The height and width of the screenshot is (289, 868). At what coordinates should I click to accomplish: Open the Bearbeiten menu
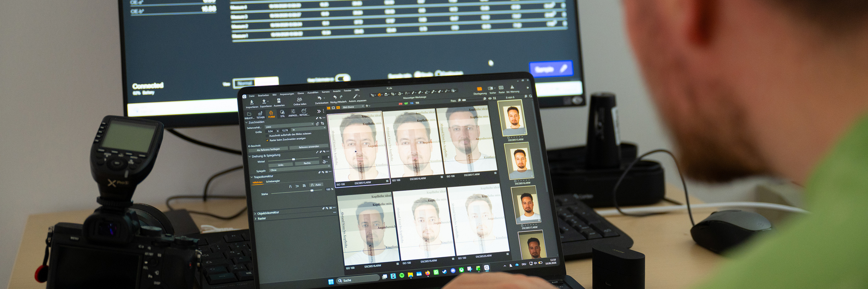pyautogui.click(x=264, y=95)
